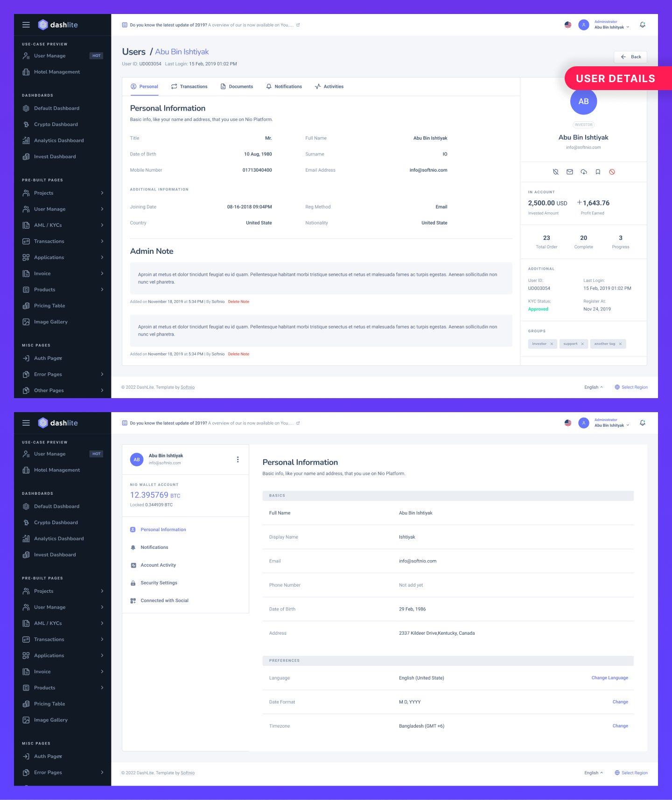Click Change Language link in preferences
The width and height of the screenshot is (672, 800).
pyautogui.click(x=609, y=678)
